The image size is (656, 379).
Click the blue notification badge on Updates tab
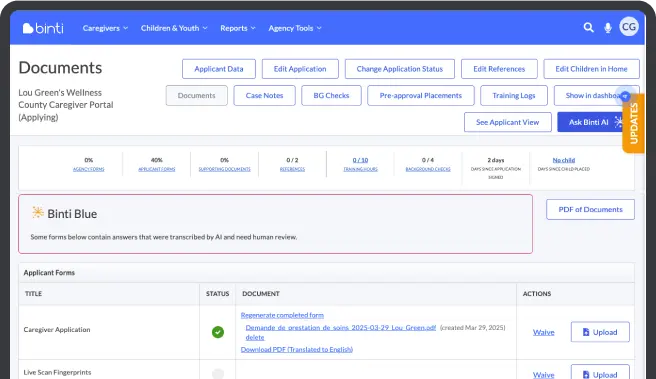[625, 96]
